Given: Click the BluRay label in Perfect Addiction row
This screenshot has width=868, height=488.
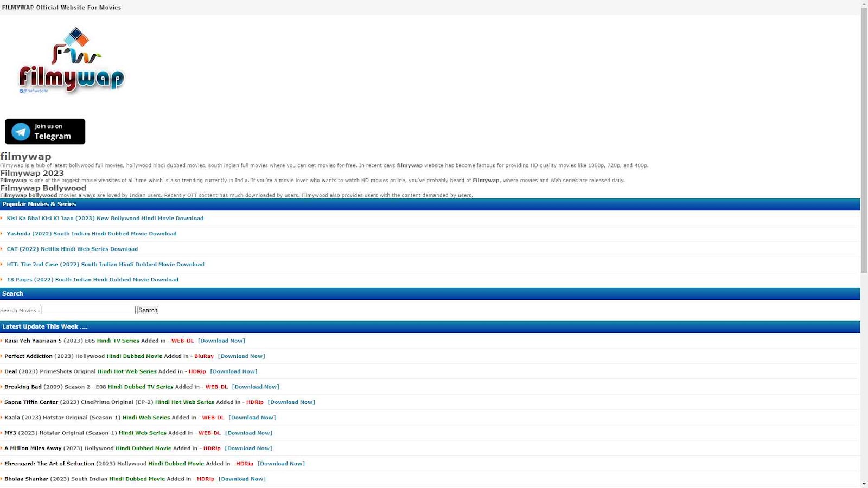Looking at the screenshot, I should pyautogui.click(x=204, y=356).
